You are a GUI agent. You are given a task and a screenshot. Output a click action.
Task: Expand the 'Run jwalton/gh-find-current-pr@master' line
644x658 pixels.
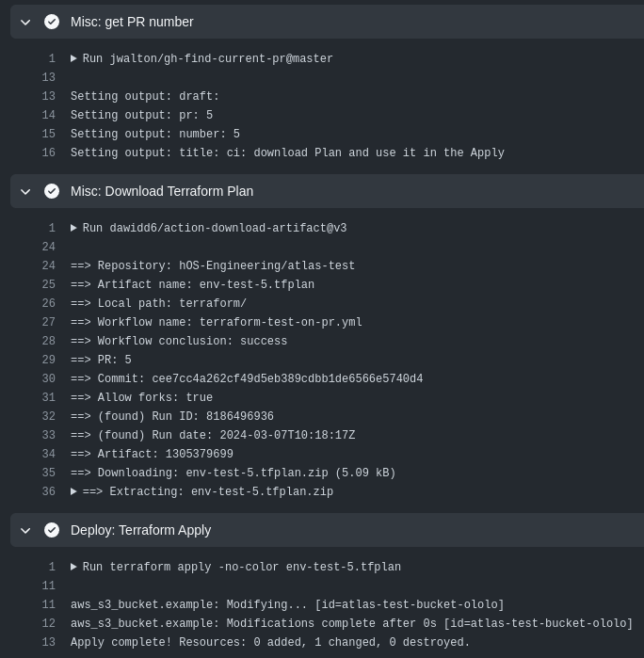[x=74, y=58]
